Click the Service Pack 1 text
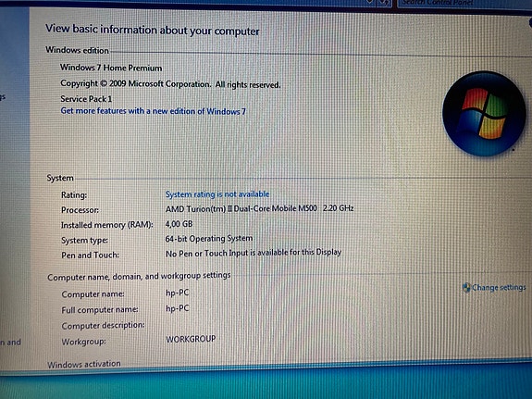Image resolution: width=532 pixels, height=399 pixels. click(86, 99)
